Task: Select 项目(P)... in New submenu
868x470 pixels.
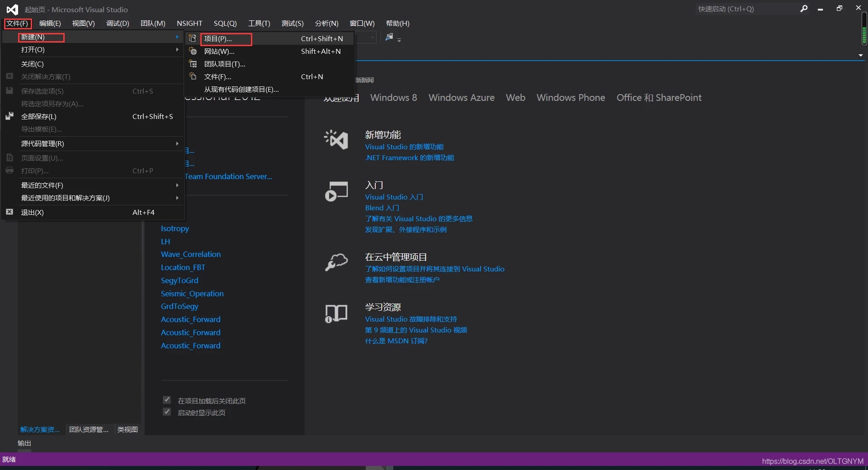Action: point(269,39)
